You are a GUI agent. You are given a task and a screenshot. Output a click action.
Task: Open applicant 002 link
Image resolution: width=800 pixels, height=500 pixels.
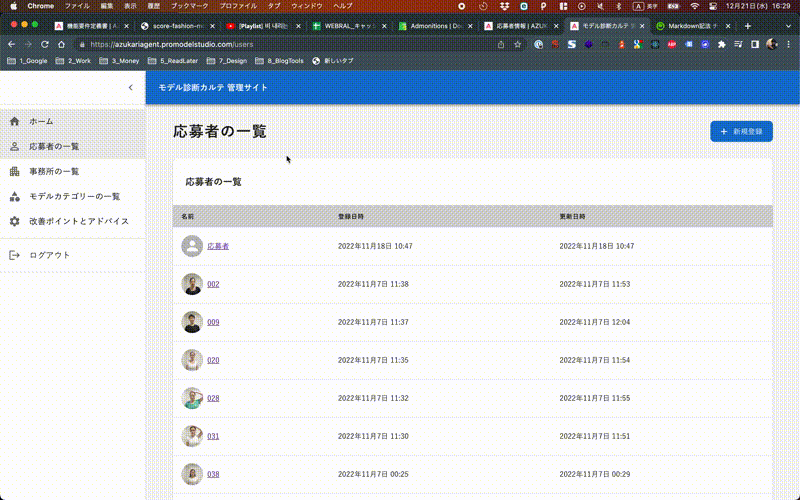pos(213,284)
